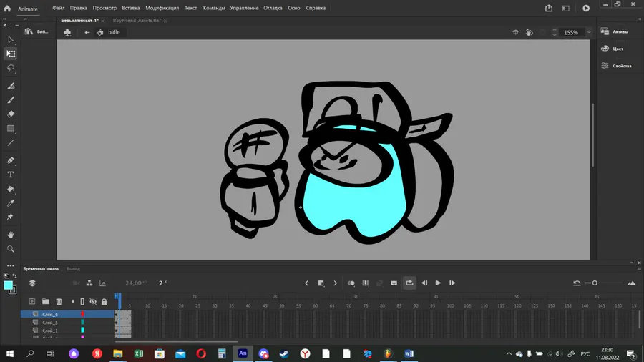Select the Rectangle tool
Viewport: 644px width, 362px height.
11,129
